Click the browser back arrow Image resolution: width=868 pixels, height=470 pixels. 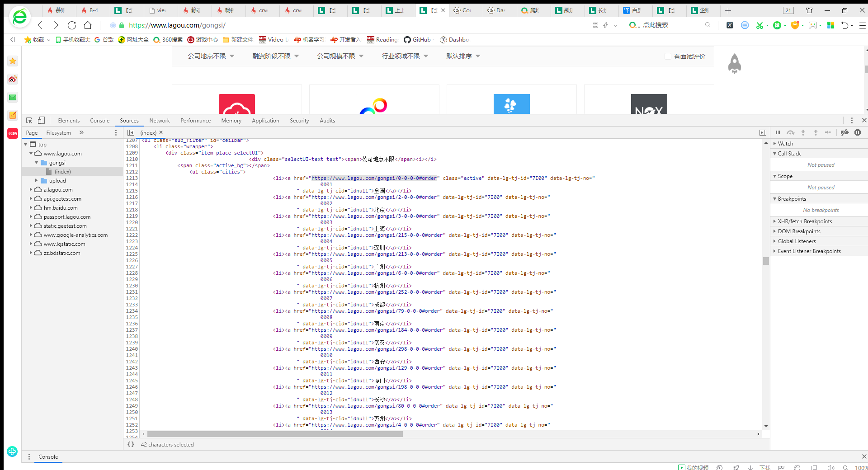pyautogui.click(x=40, y=25)
